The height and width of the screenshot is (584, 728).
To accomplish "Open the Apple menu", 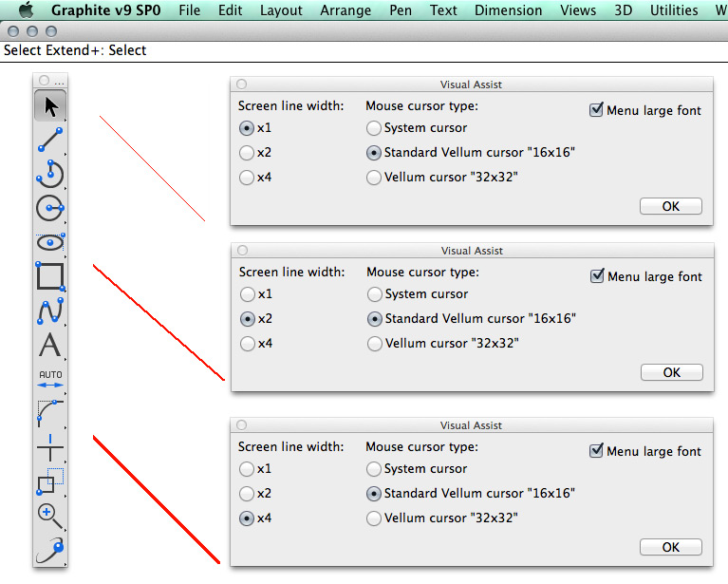I will [28, 9].
